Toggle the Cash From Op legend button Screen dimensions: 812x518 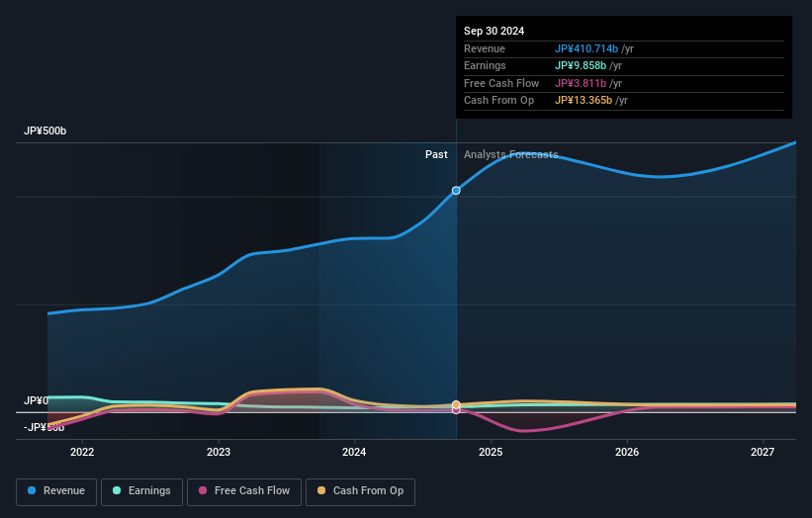[x=360, y=491]
